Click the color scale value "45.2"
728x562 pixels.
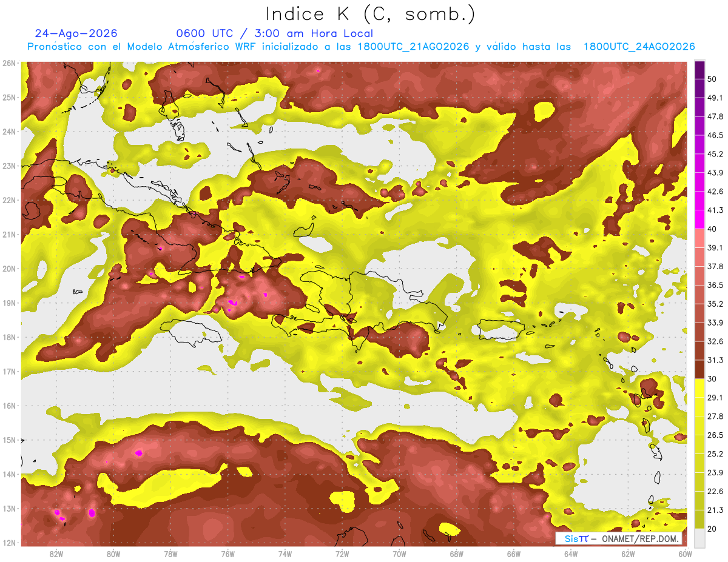715,154
